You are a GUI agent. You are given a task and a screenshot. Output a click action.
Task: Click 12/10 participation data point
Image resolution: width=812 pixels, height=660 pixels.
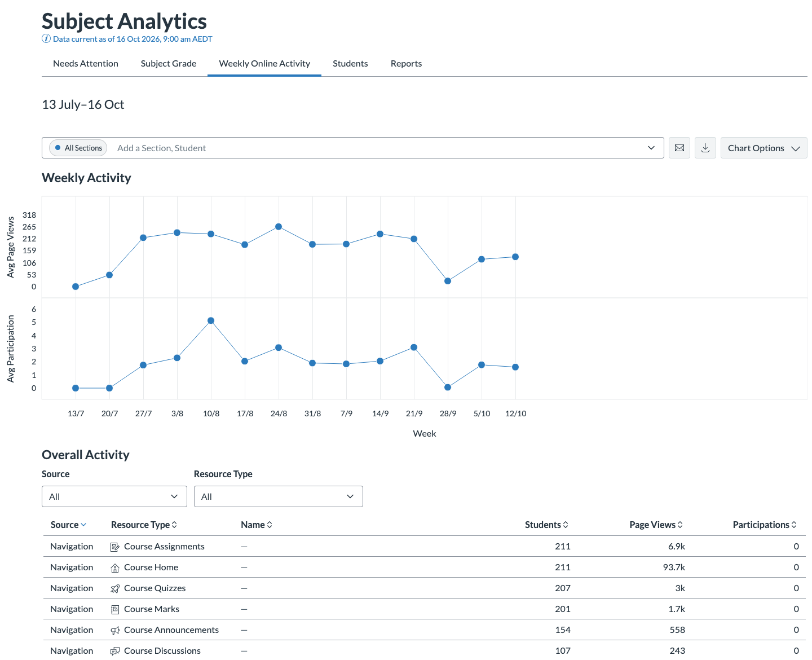click(515, 367)
